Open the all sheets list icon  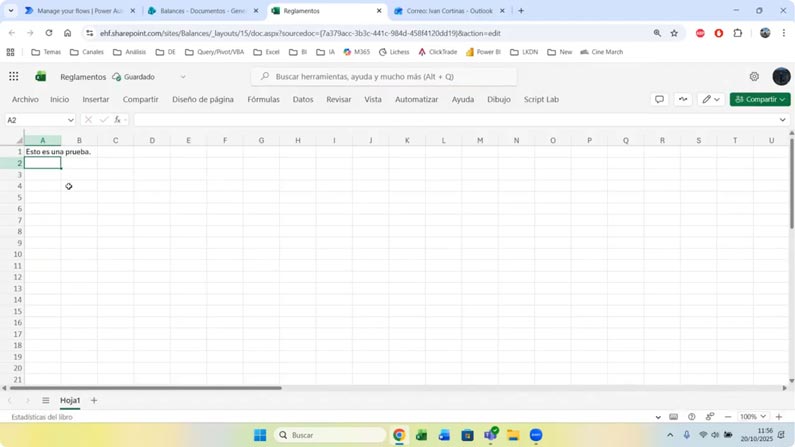[46, 400]
